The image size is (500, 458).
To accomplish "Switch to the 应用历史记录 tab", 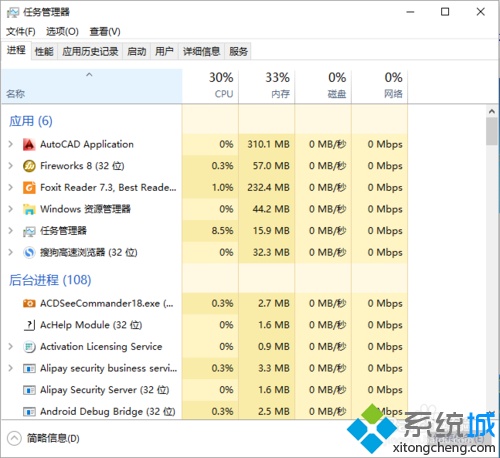I will coord(90,51).
